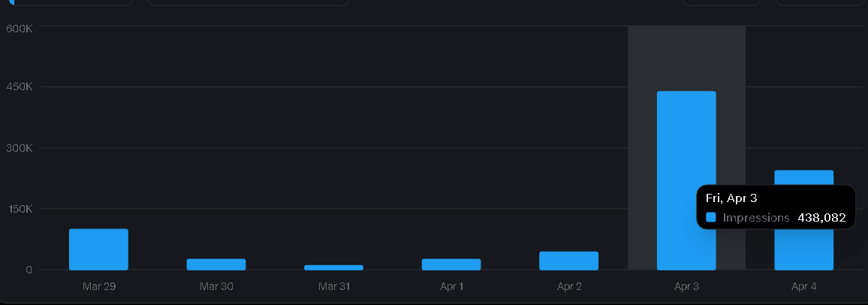Select the Mar 29 impressions bar
This screenshot has width=868, height=305.
point(98,249)
